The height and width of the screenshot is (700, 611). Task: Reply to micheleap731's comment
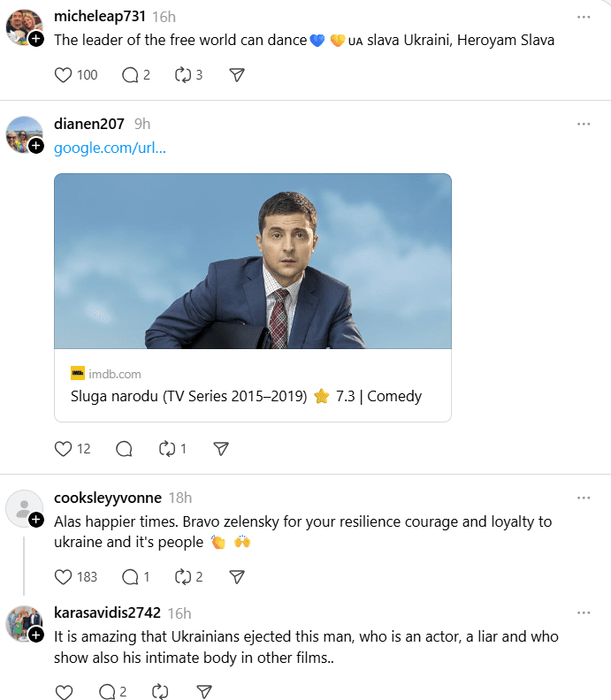130,75
